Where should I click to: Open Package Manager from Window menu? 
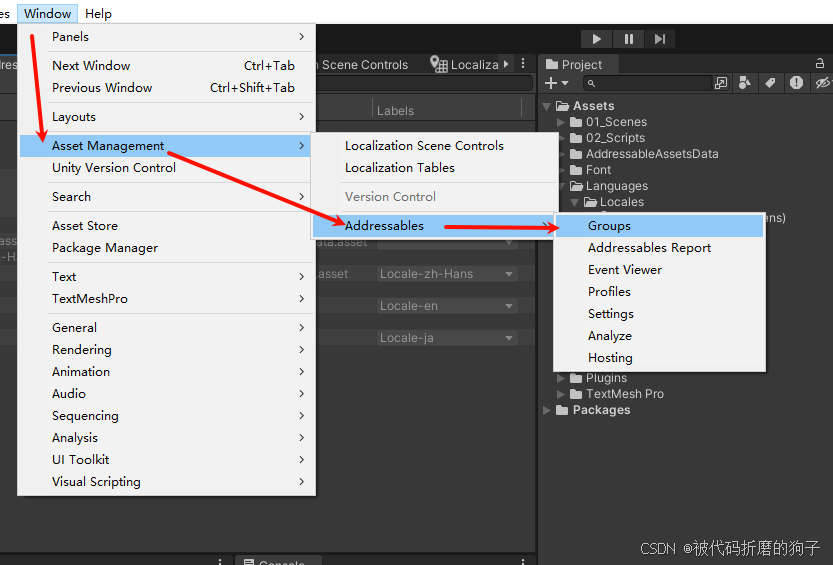167,248
